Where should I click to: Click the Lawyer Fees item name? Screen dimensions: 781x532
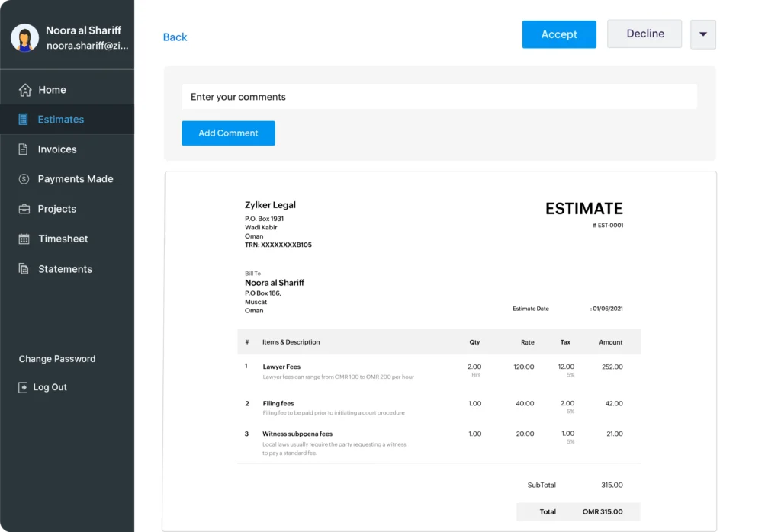pyautogui.click(x=281, y=367)
